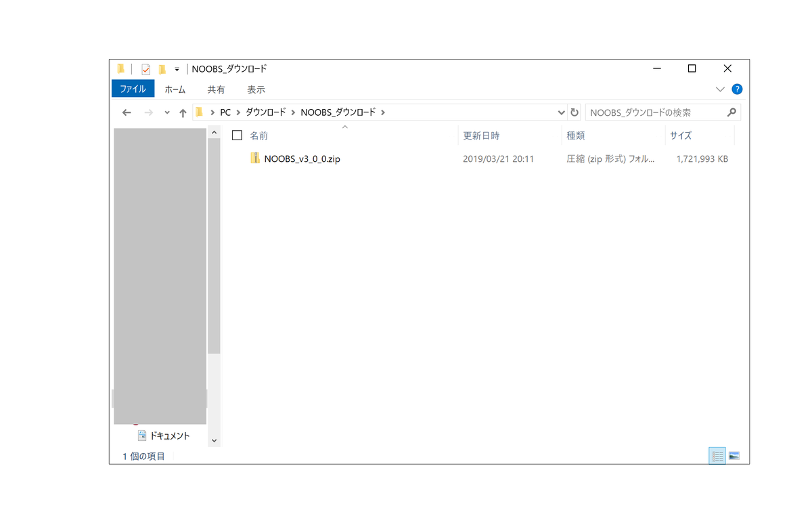Click the zip archive icon of NOOBS_v3_0_0.zip
This screenshot has height=510, width=812.
(x=255, y=158)
